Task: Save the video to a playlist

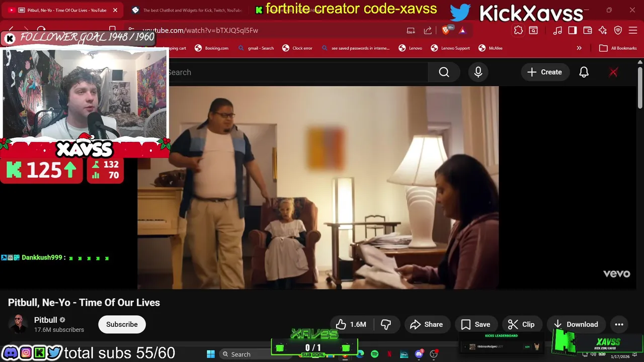Action: (476, 324)
